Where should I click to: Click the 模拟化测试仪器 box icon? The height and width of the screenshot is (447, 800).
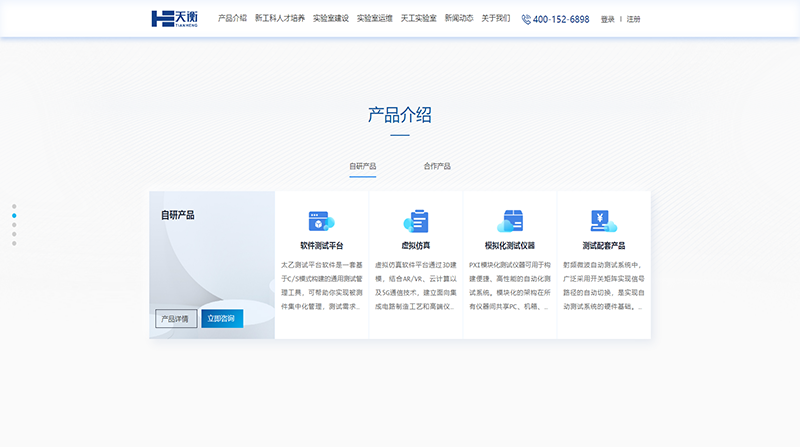tap(510, 221)
